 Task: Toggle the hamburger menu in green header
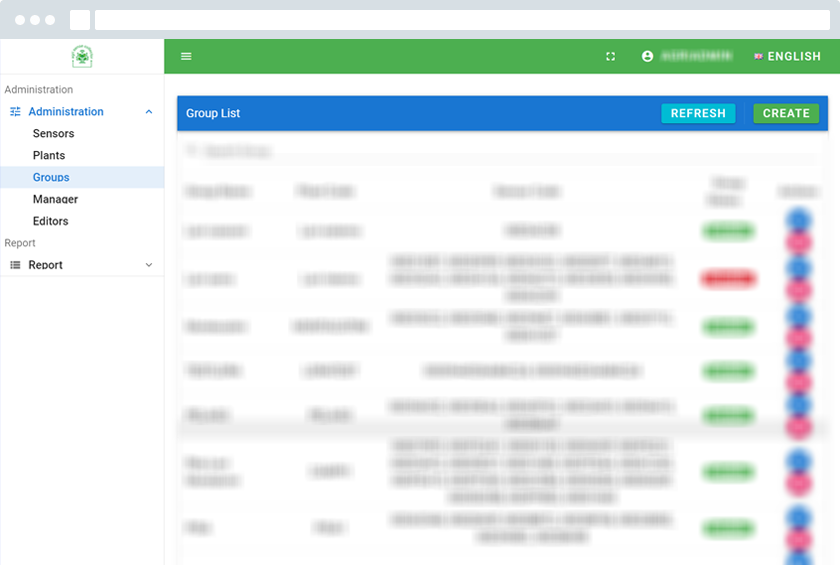(186, 56)
